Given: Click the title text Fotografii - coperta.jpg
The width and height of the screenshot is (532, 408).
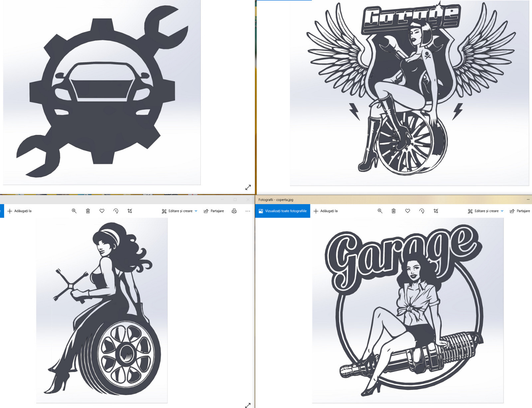Looking at the screenshot, I should pyautogui.click(x=276, y=200).
